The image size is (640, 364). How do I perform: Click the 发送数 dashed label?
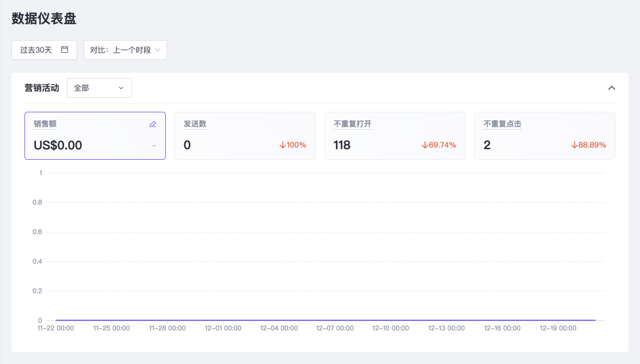tap(195, 124)
